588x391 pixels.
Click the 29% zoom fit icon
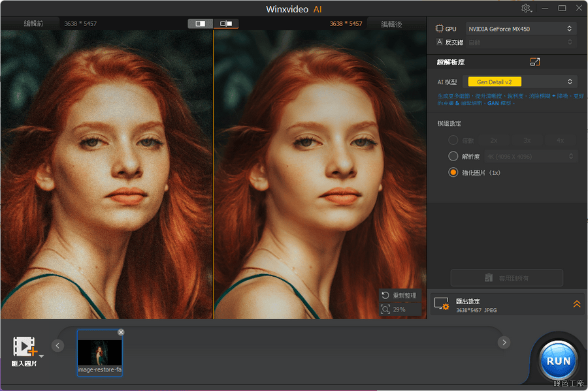(385, 309)
